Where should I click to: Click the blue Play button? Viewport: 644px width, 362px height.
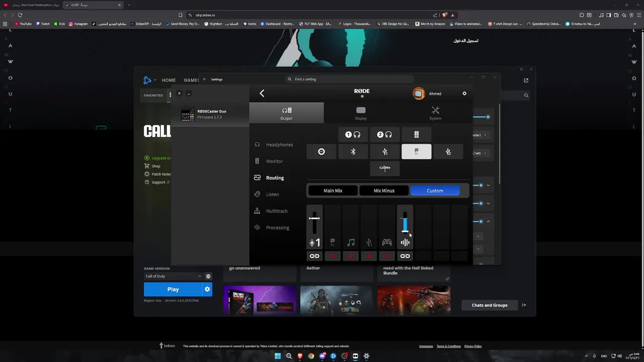pos(173,289)
